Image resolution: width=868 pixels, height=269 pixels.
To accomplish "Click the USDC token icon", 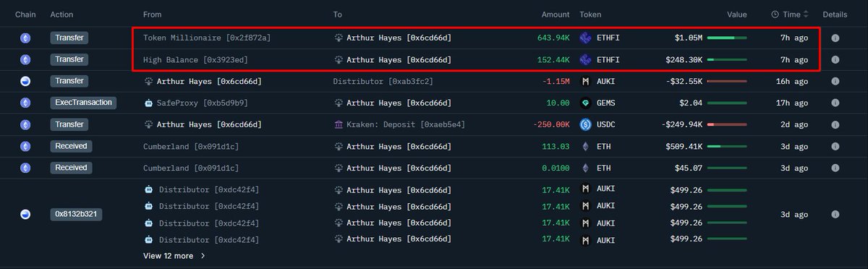I will coord(586,124).
